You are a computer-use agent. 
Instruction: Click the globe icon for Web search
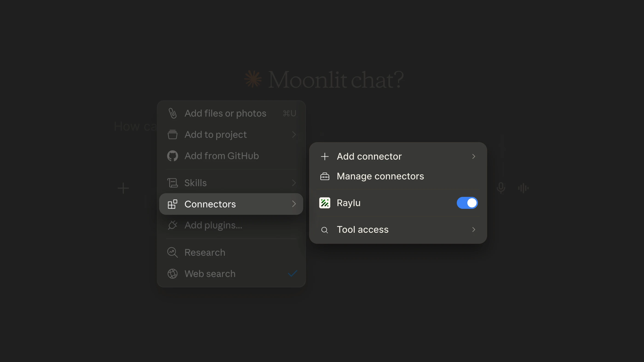tap(172, 273)
